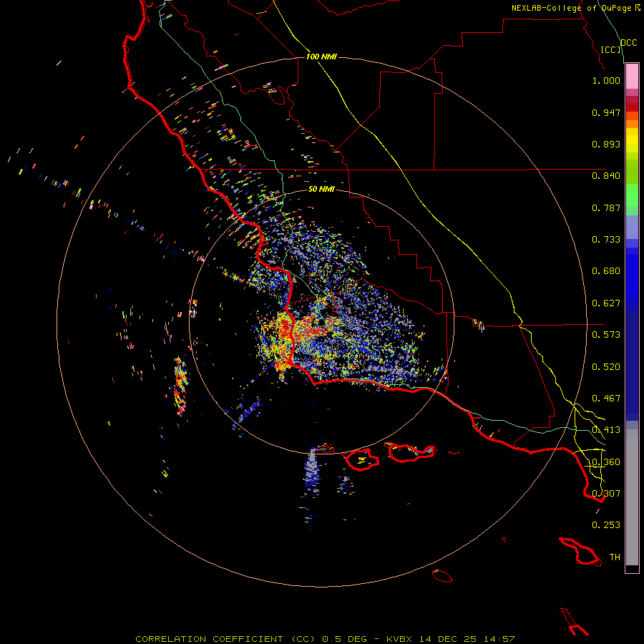Screen dimensions: 644x644
Task: Click the 0.307 legend value
Action: pyautogui.click(x=606, y=494)
